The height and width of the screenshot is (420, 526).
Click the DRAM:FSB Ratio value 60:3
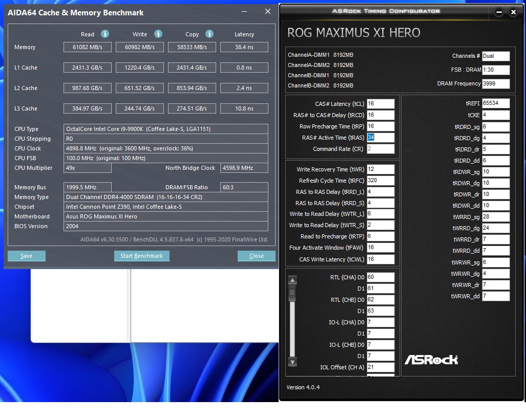pyautogui.click(x=244, y=187)
